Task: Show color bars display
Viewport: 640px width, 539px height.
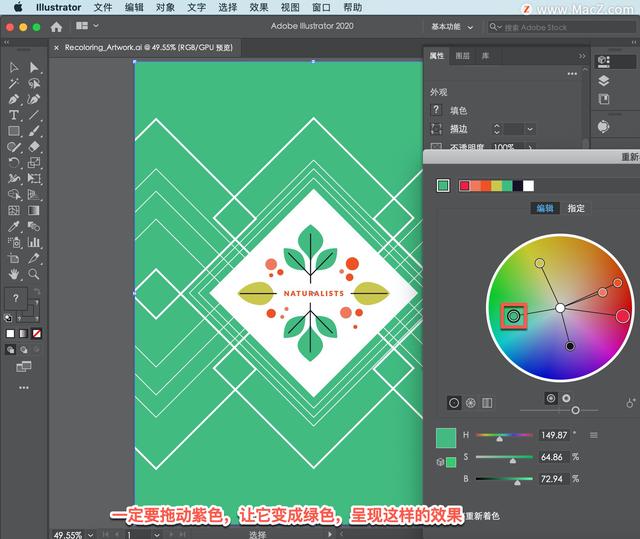Action: coord(487,403)
